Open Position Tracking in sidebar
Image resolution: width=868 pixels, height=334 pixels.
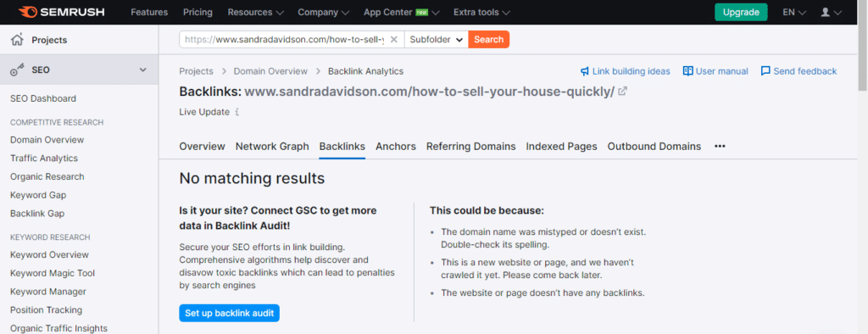coord(46,309)
